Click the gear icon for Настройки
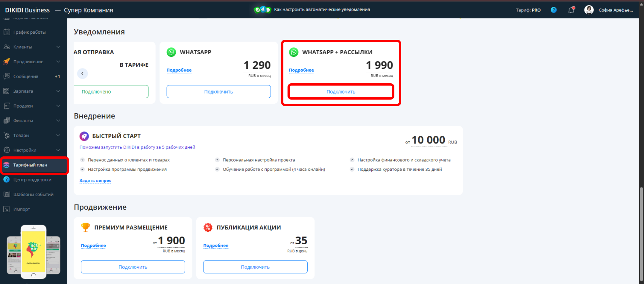 (7, 150)
